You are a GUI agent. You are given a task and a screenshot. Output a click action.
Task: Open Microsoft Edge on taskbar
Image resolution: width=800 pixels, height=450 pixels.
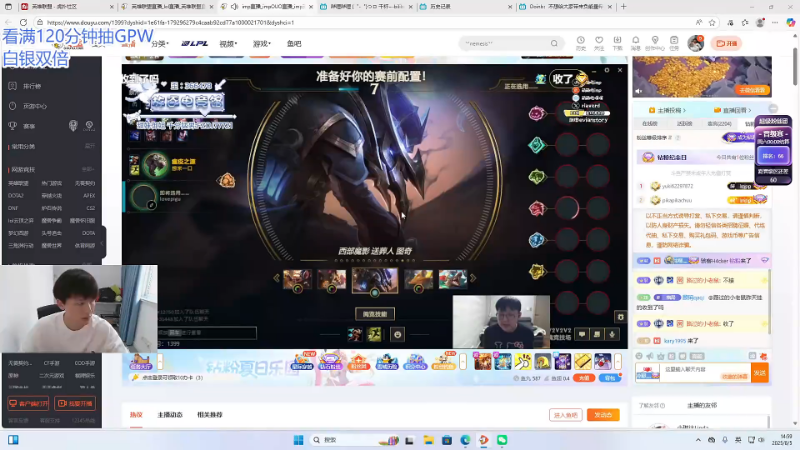465,440
